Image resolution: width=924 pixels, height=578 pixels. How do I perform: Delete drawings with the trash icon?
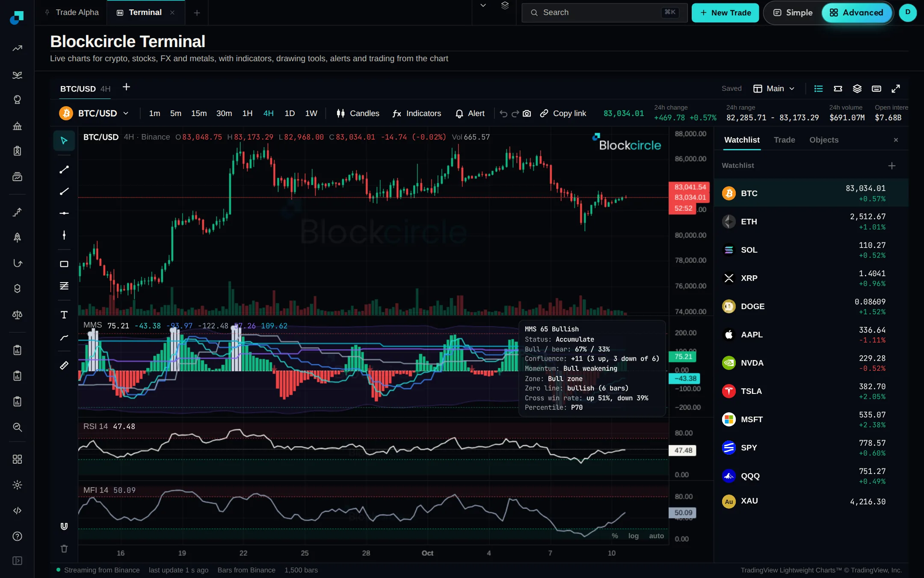(x=64, y=548)
